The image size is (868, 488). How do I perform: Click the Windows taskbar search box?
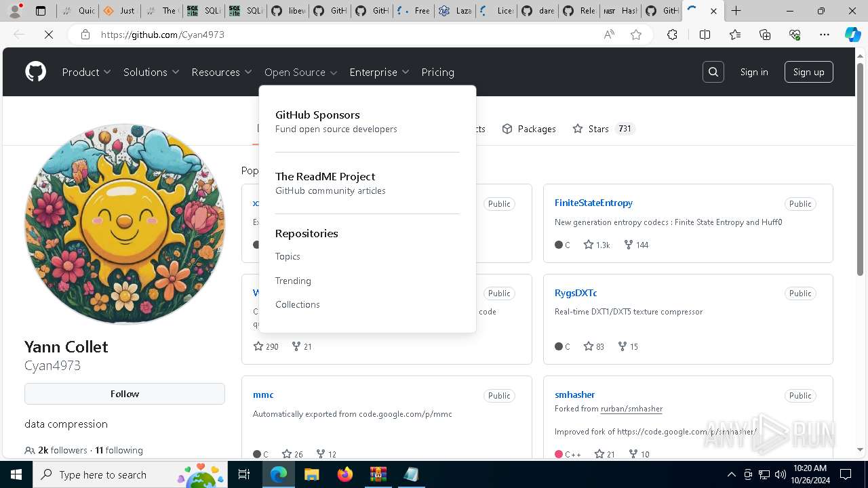129,474
